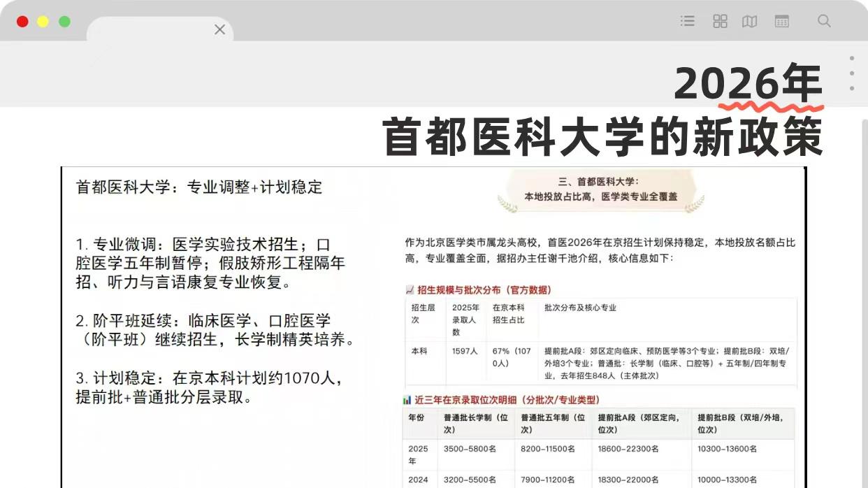Click the search magnifier icon
This screenshot has width=868, height=488.
point(824,21)
